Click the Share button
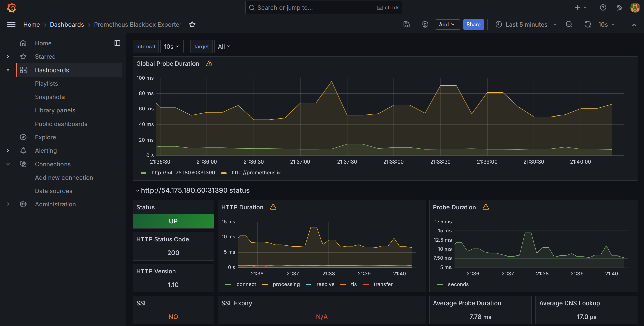Screen dimensions: 644x326 [473, 25]
